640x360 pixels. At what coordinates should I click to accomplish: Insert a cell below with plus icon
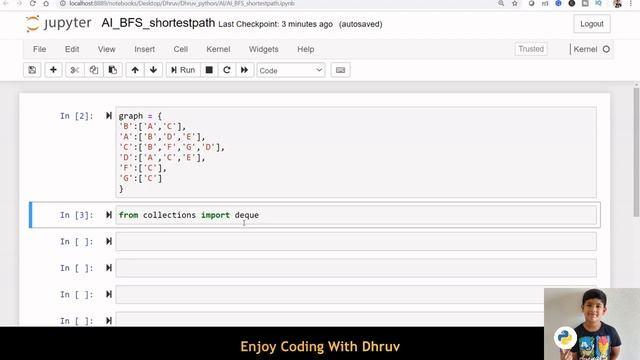tap(53, 70)
